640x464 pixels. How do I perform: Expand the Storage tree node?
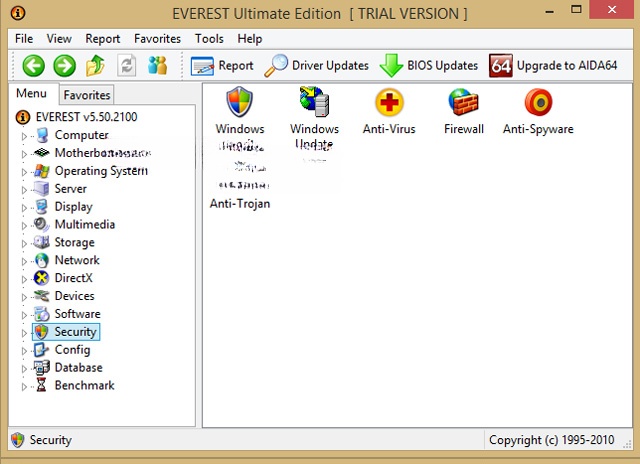click(24, 243)
